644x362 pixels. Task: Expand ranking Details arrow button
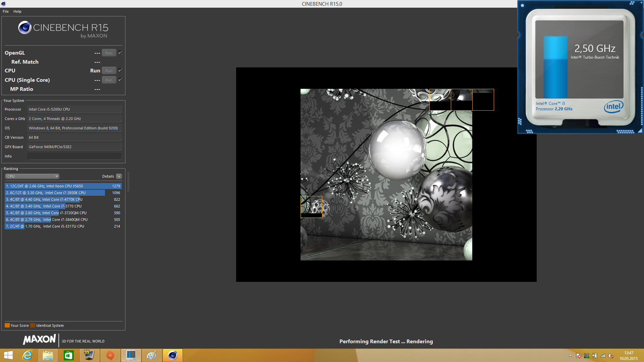pos(119,176)
